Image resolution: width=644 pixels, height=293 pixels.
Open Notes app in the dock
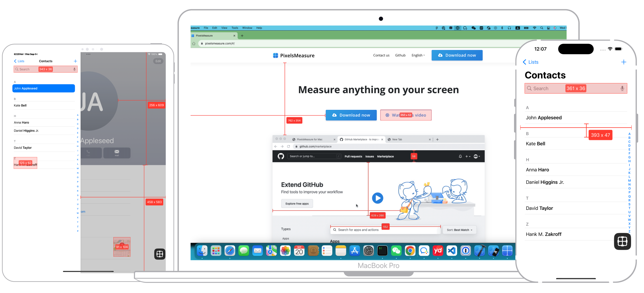pos(341,251)
